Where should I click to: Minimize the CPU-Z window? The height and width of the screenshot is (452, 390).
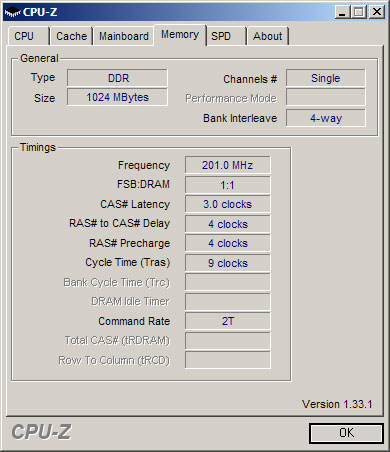tap(342, 12)
